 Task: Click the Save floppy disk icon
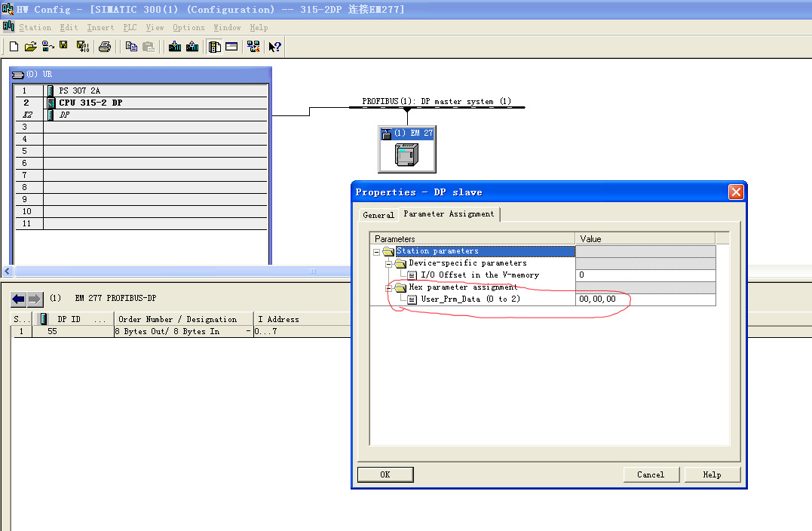coord(63,45)
